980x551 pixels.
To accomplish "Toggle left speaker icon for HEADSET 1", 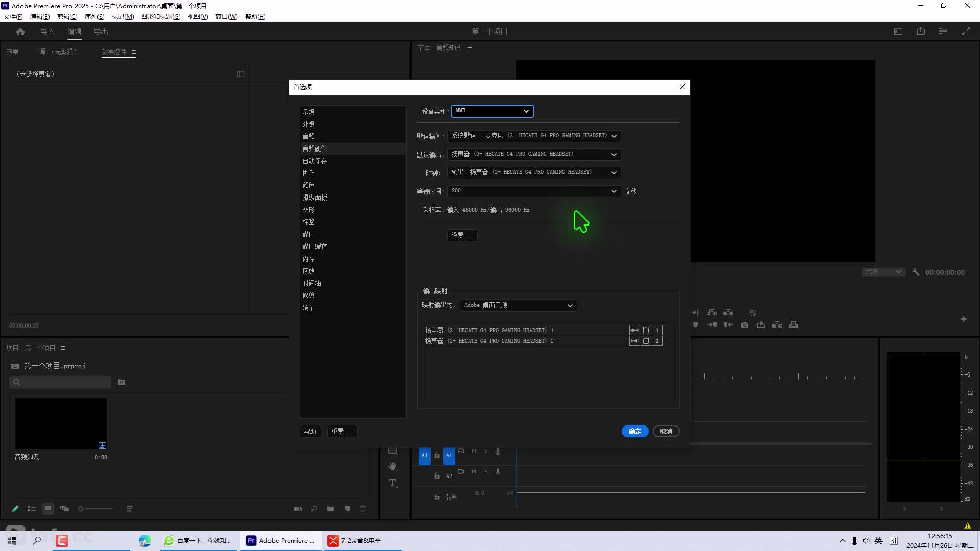I will [x=634, y=330].
